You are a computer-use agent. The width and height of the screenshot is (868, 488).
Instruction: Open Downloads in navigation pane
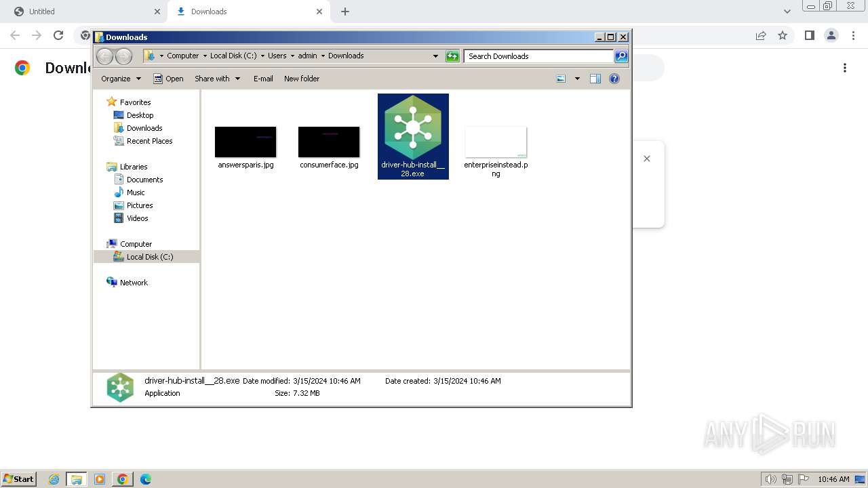click(144, 128)
